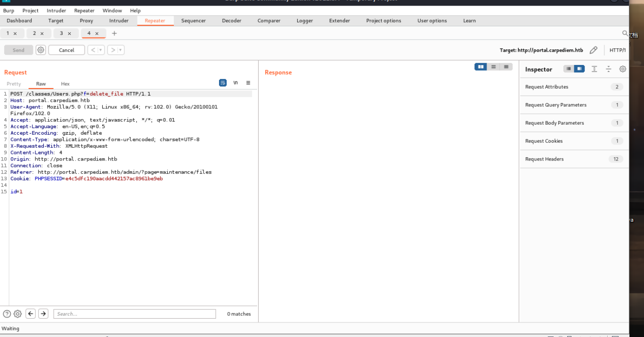Switch to Intruder tab

119,21
